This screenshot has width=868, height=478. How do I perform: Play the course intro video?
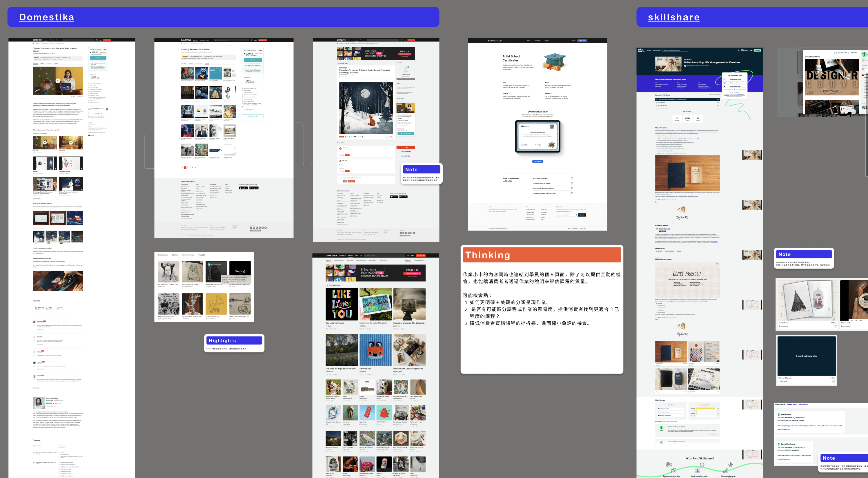(x=58, y=81)
